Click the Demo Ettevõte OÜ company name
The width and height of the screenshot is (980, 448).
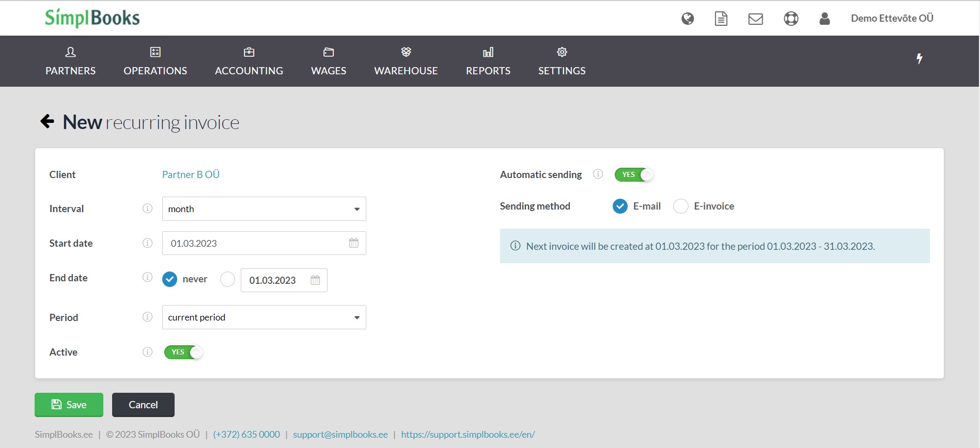tap(892, 18)
